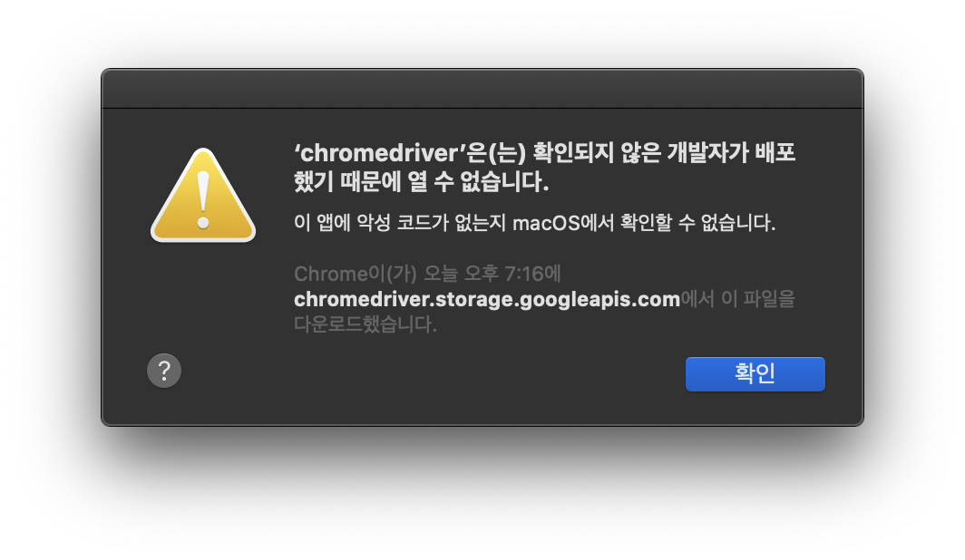Click the 확인할 수 없습니다 phrase
Viewport: 965px width, 560px height.
point(697,223)
